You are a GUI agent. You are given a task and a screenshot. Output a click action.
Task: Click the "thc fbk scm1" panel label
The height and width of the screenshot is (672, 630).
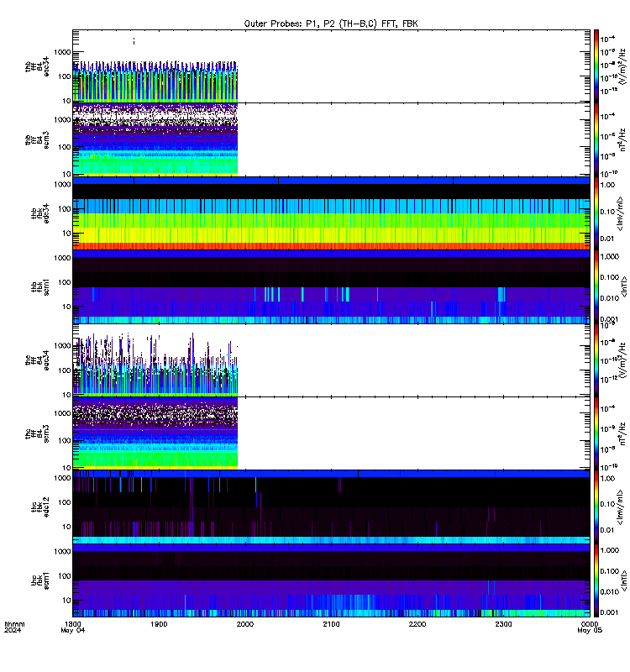pos(39,580)
